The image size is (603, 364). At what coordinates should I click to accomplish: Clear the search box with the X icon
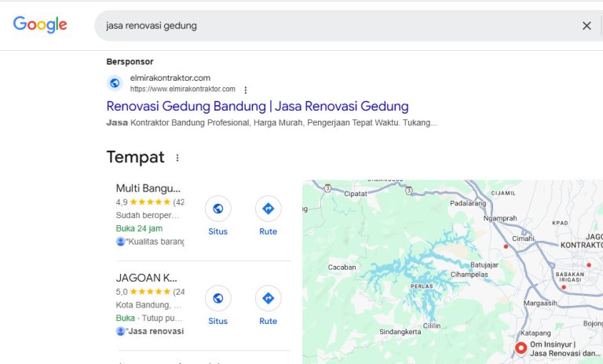[587, 26]
